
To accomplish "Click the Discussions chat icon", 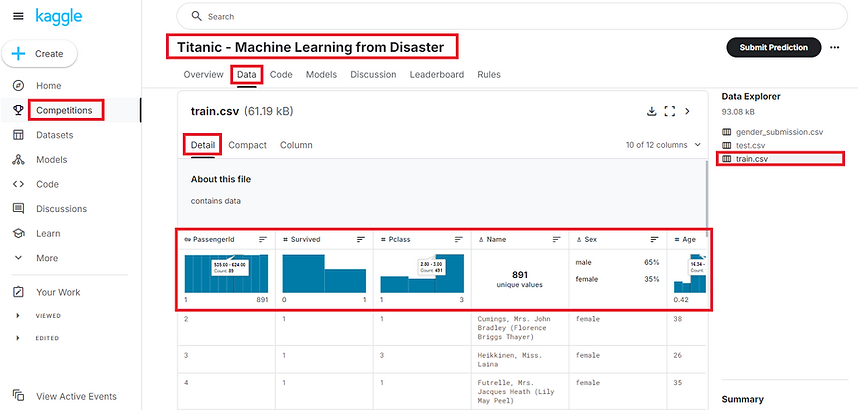I will [x=19, y=209].
